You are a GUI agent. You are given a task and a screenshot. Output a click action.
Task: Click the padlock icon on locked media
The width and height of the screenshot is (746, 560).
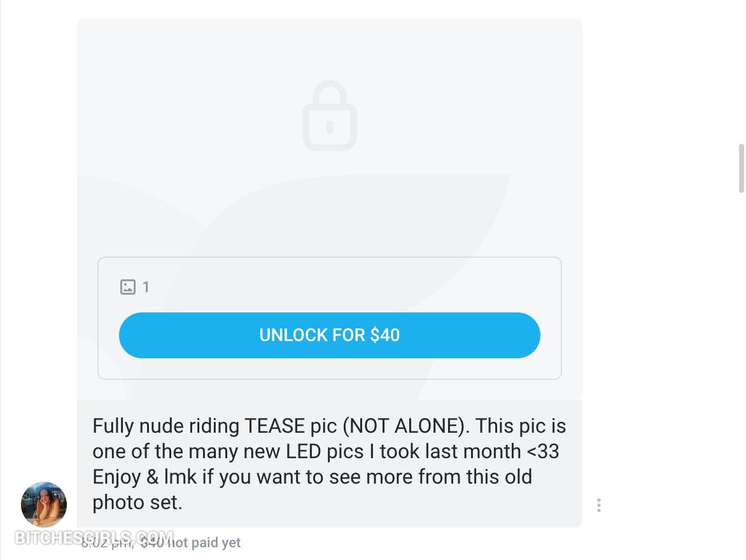(x=329, y=116)
